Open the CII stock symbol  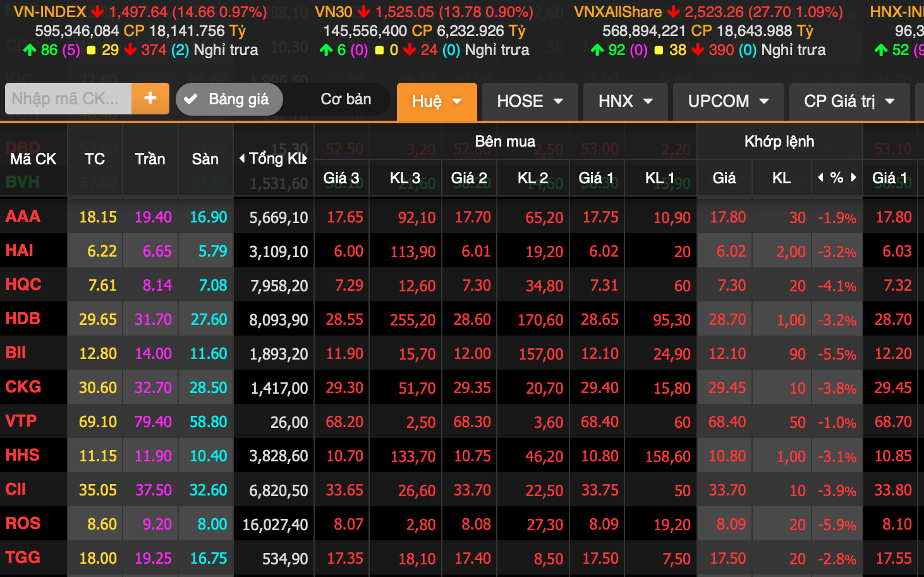tap(16, 489)
